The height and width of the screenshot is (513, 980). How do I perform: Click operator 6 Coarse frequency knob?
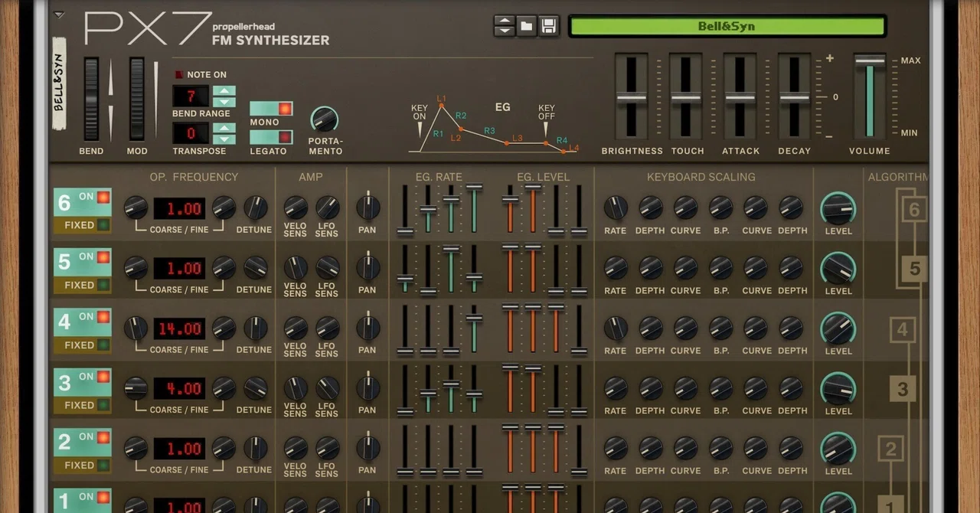(136, 207)
